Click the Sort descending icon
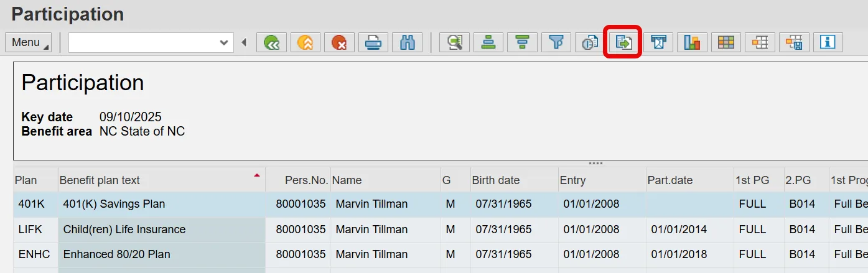This screenshot has height=273, width=868. (522, 42)
